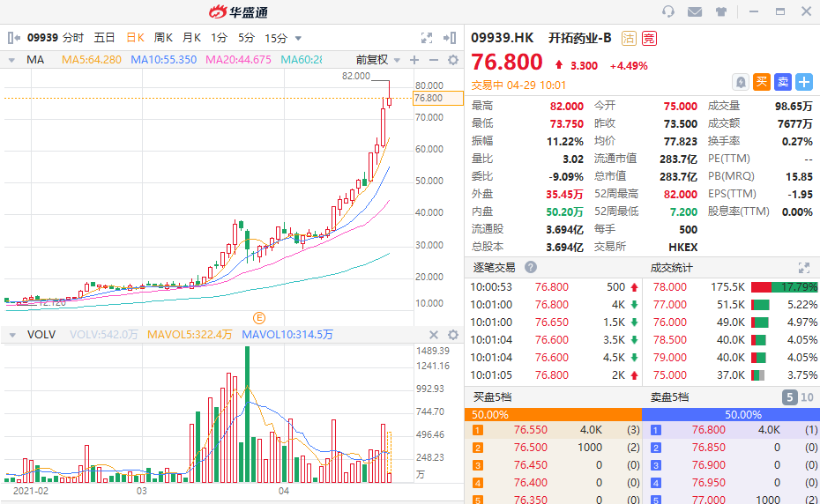
Task: Open customer service headset icon
Action: (x=668, y=11)
